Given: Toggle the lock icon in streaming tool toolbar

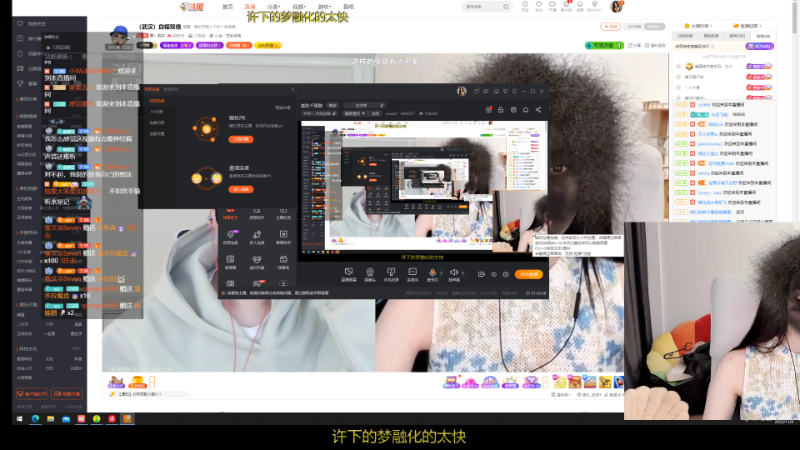Looking at the screenshot, I should point(501,110).
